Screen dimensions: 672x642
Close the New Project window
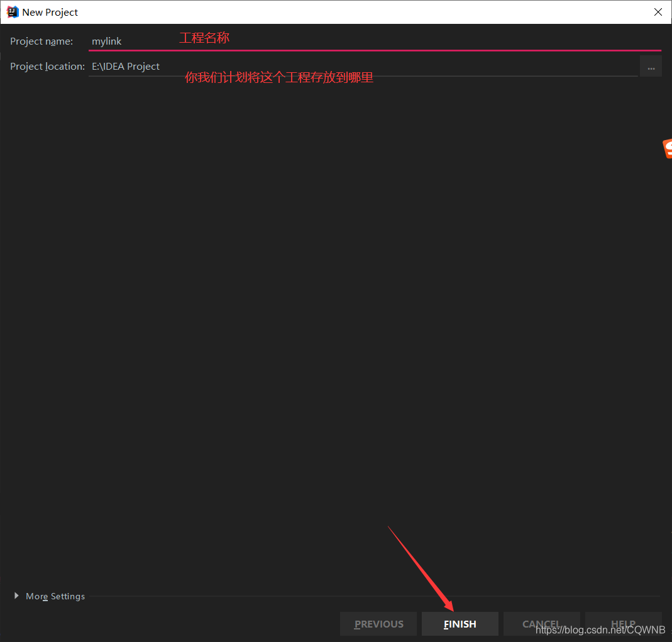[x=658, y=12]
